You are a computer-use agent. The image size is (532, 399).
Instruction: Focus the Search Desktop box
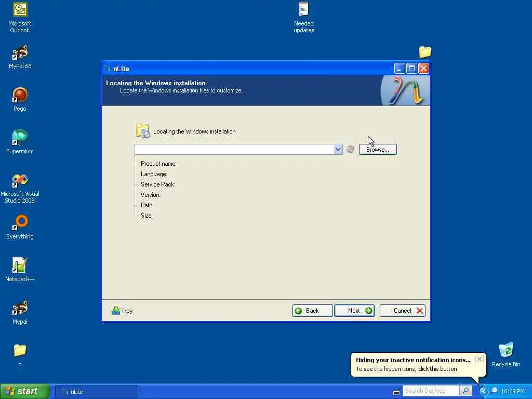click(x=431, y=391)
